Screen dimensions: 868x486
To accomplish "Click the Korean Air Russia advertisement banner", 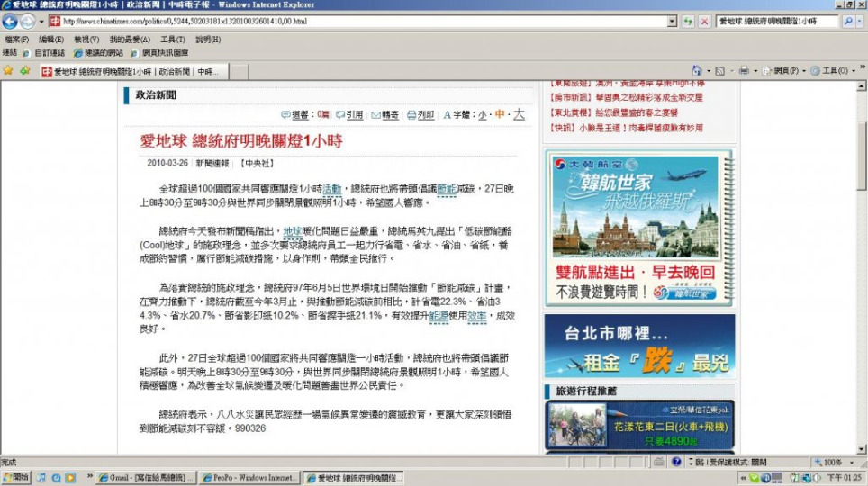I will coord(639,227).
